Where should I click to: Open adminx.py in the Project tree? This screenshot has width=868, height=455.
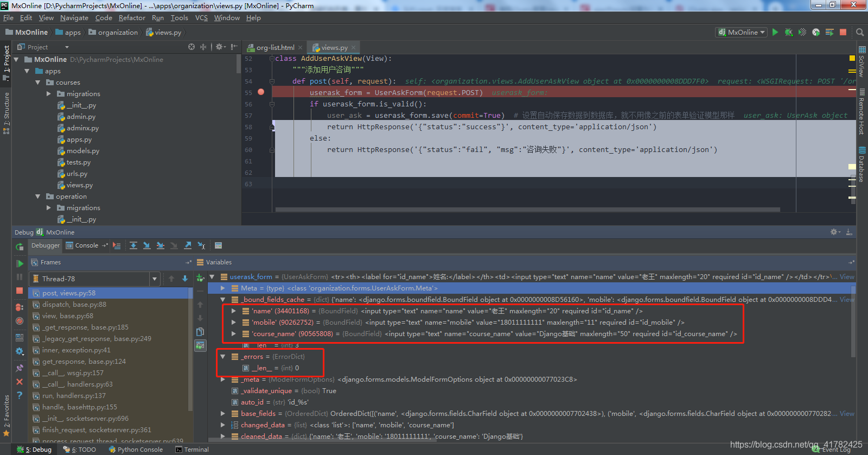(82, 128)
